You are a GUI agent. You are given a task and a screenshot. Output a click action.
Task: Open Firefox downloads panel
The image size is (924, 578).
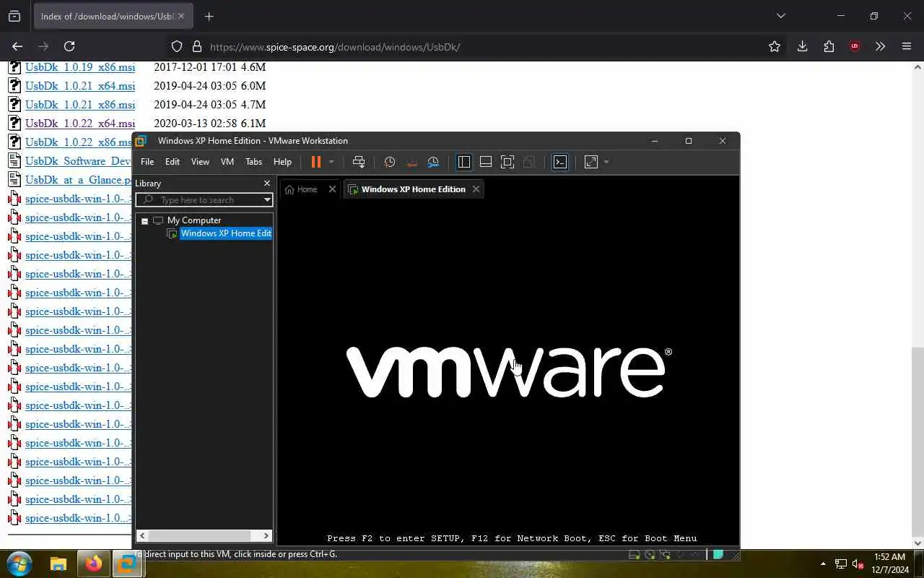802,46
